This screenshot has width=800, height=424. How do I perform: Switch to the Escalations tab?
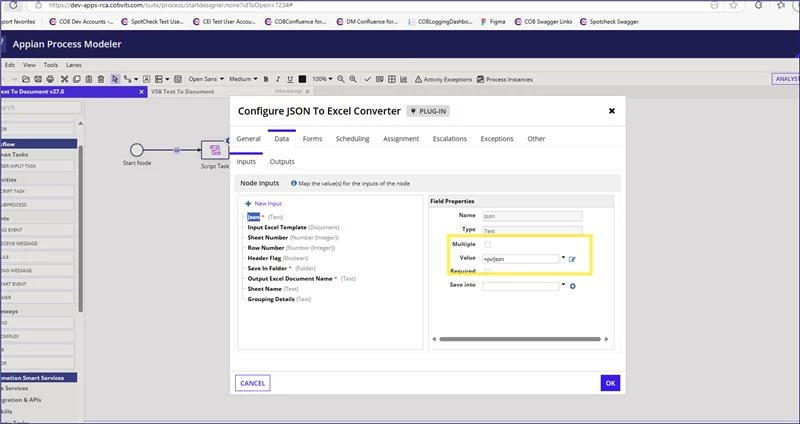click(x=449, y=139)
